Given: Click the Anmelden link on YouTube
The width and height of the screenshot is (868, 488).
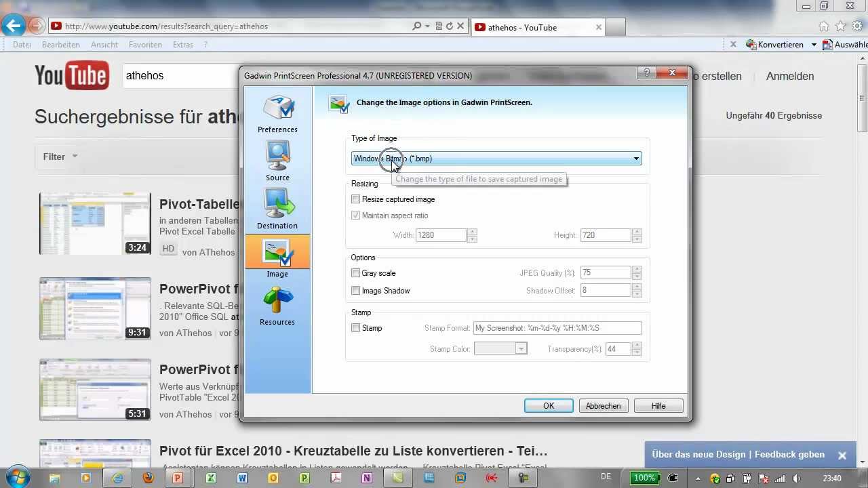Looking at the screenshot, I should (790, 77).
